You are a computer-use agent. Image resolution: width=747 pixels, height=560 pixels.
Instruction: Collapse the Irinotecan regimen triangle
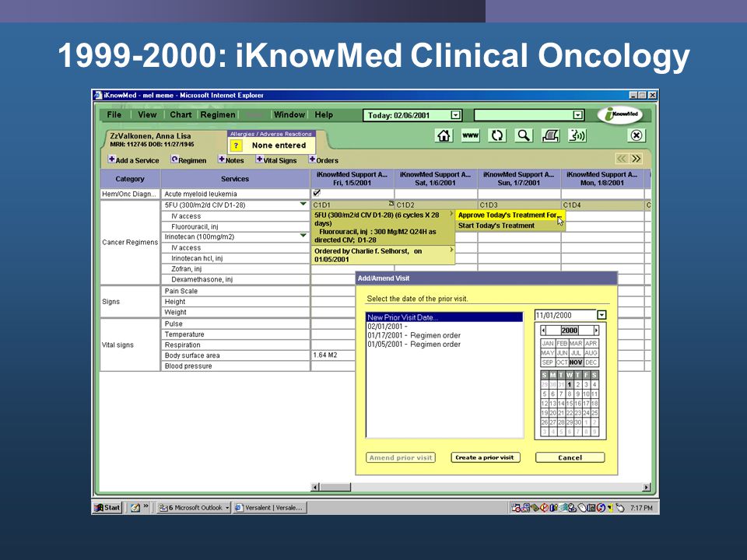303,235
